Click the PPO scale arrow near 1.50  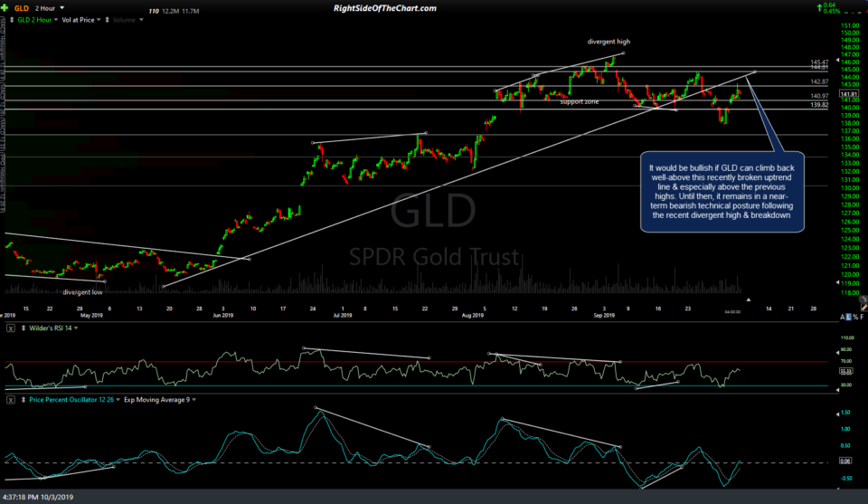837,414
